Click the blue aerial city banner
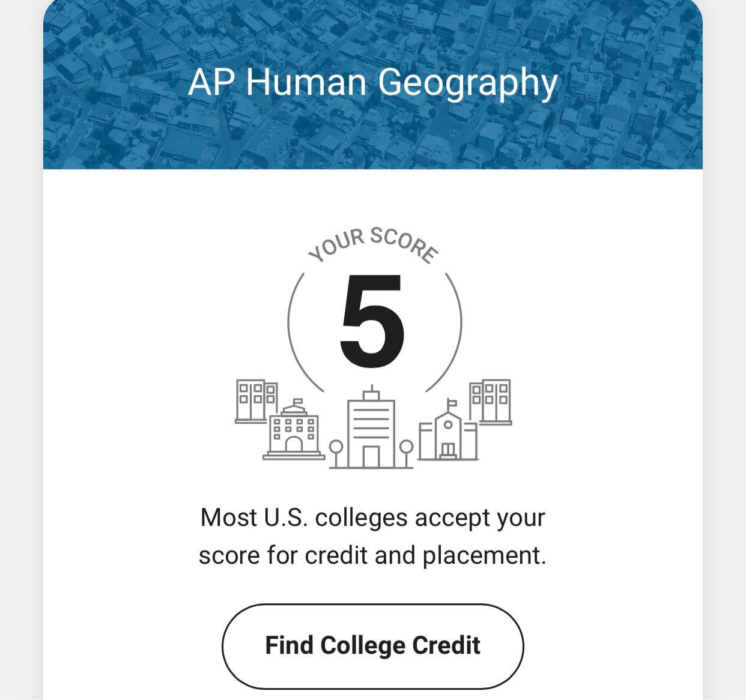 372,84
